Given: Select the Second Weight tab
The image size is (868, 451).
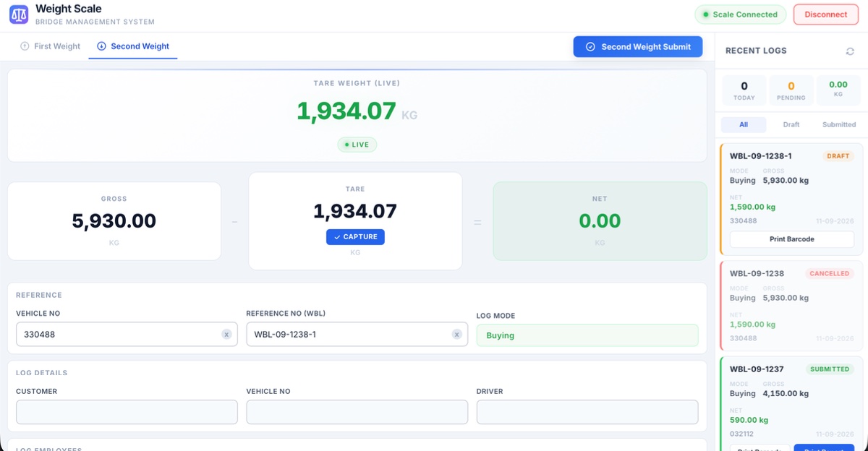Looking at the screenshot, I should 133,46.
